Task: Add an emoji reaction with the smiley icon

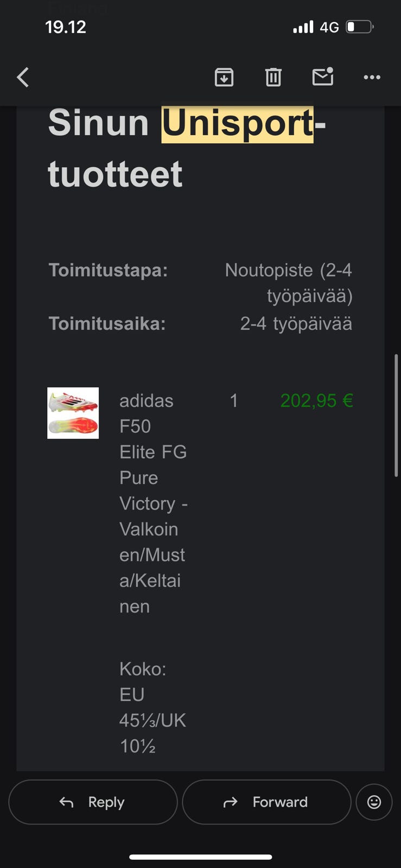Action: tap(374, 802)
